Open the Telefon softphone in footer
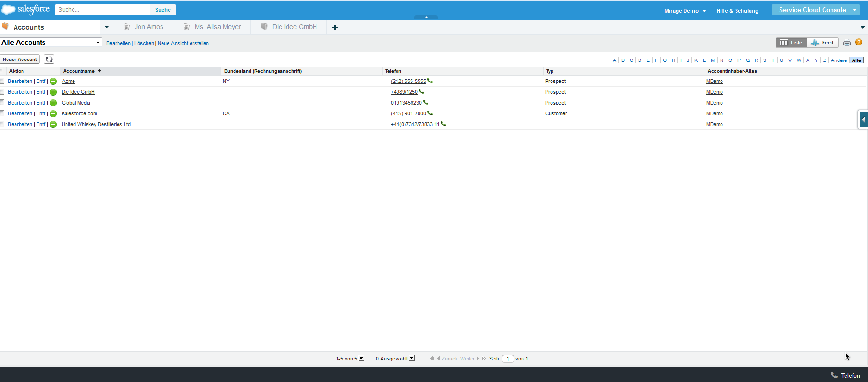 (x=845, y=375)
